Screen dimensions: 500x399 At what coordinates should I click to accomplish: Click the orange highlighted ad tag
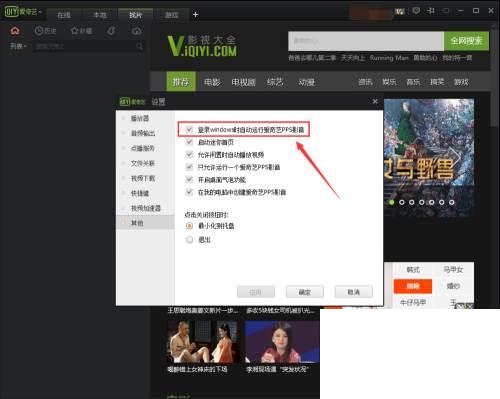(x=413, y=286)
